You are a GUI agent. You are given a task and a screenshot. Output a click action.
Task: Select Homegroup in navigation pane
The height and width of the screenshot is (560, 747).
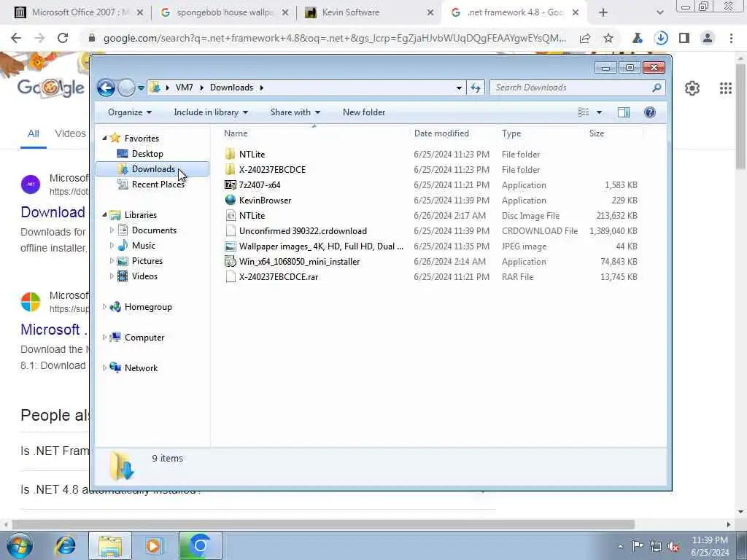point(148,307)
